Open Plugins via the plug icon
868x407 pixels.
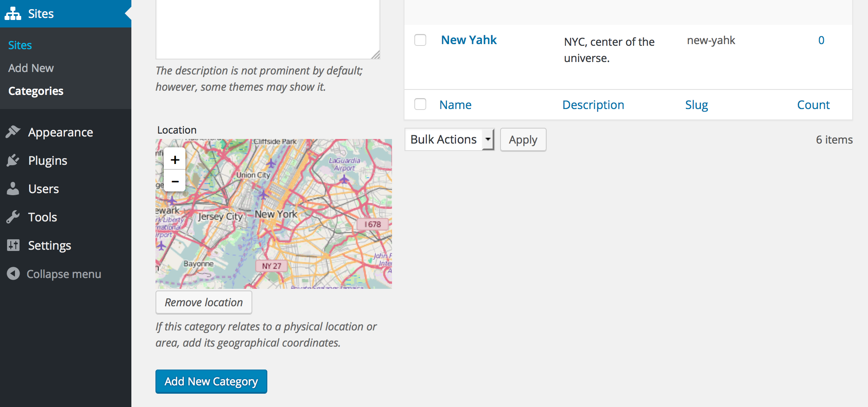(13, 160)
